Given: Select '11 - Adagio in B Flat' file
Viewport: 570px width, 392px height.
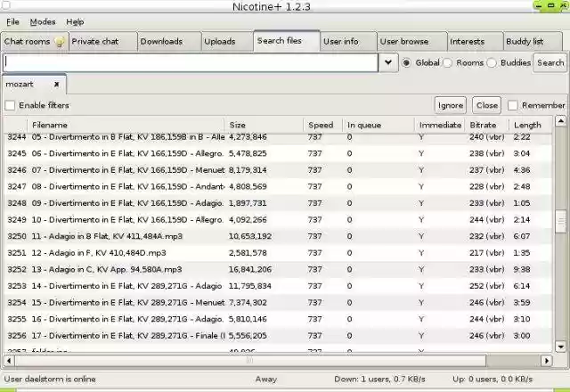Looking at the screenshot, I should [x=278, y=236].
